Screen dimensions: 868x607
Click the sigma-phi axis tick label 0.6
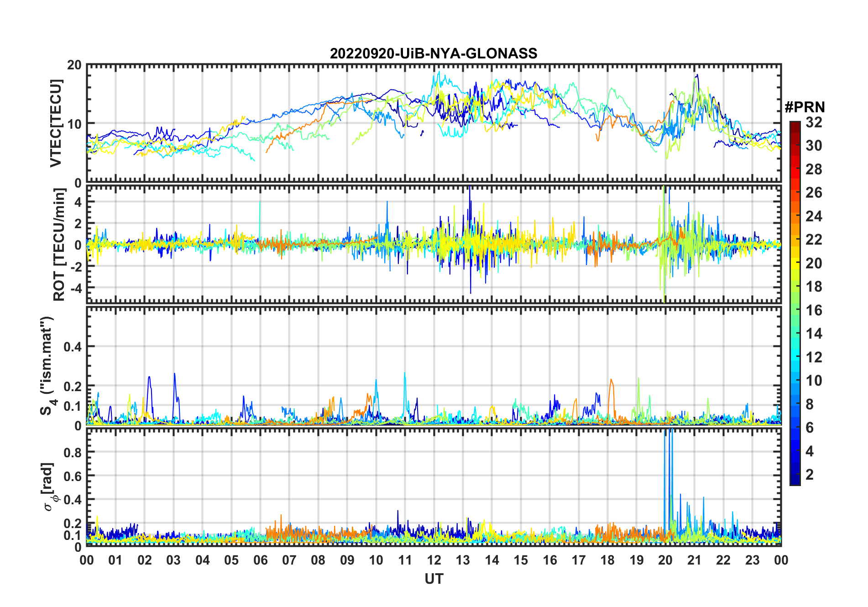click(73, 476)
